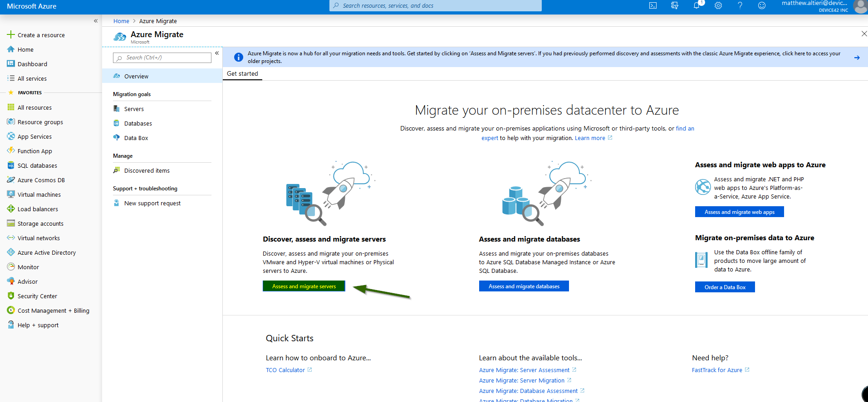
Task: Select the Get started tab
Action: click(x=242, y=73)
